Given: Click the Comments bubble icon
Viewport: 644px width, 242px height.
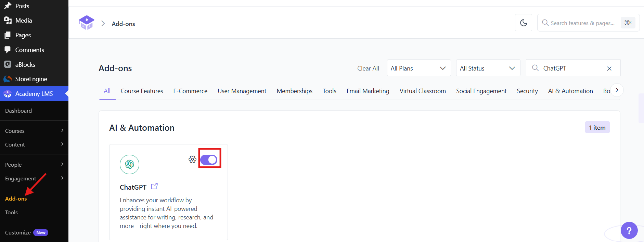Looking at the screenshot, I should click(8, 50).
